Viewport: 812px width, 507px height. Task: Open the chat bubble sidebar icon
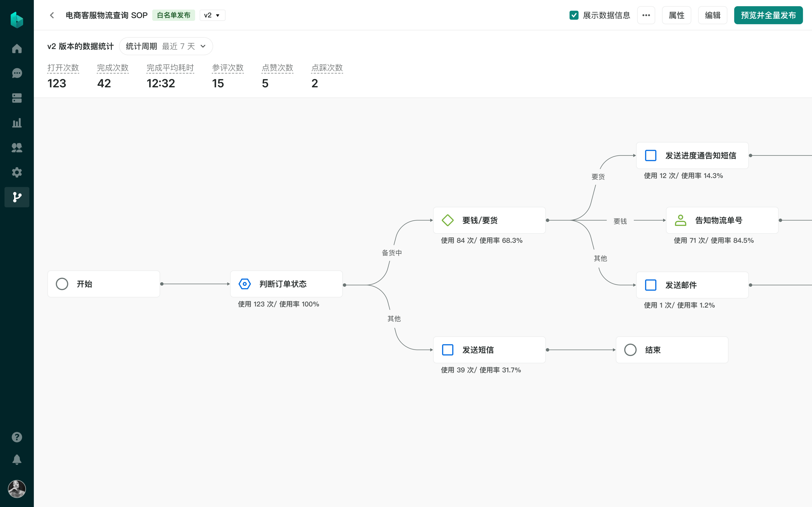(17, 73)
